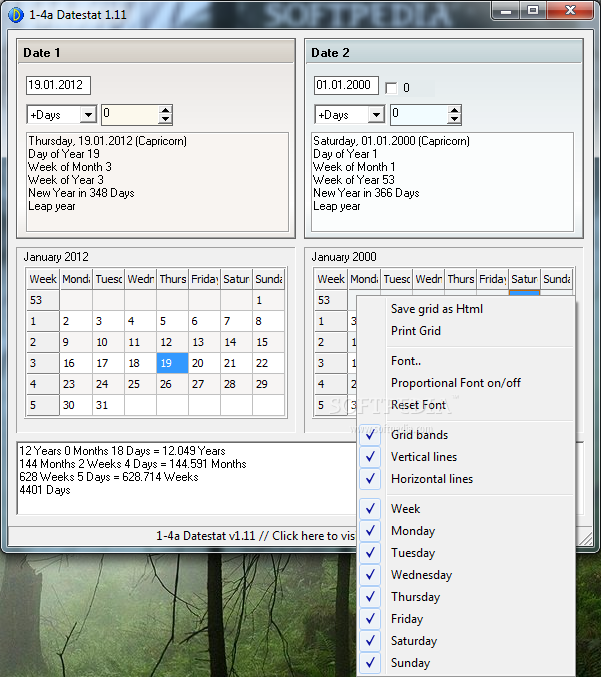
Task: Click Week column header in January 2012 grid
Action: (x=43, y=279)
